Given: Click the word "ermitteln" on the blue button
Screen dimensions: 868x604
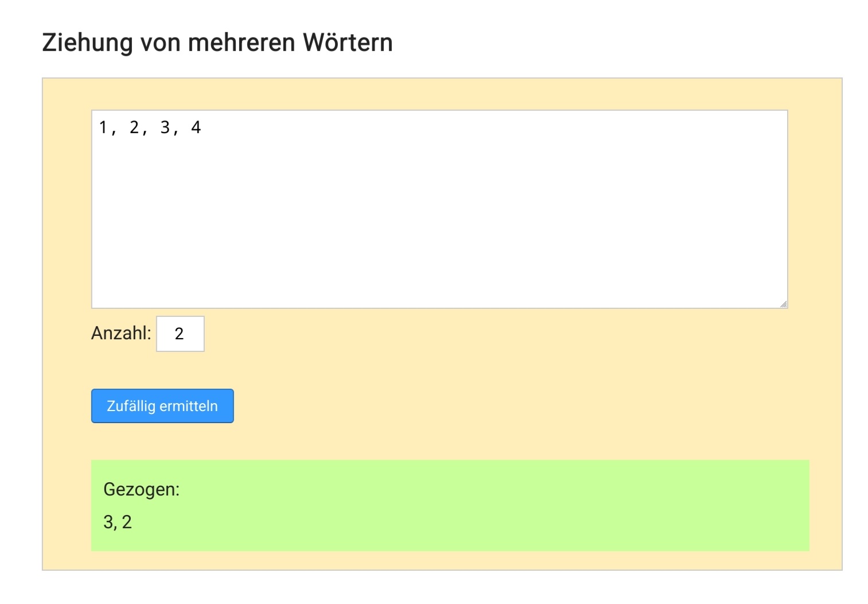Looking at the screenshot, I should click(189, 406).
